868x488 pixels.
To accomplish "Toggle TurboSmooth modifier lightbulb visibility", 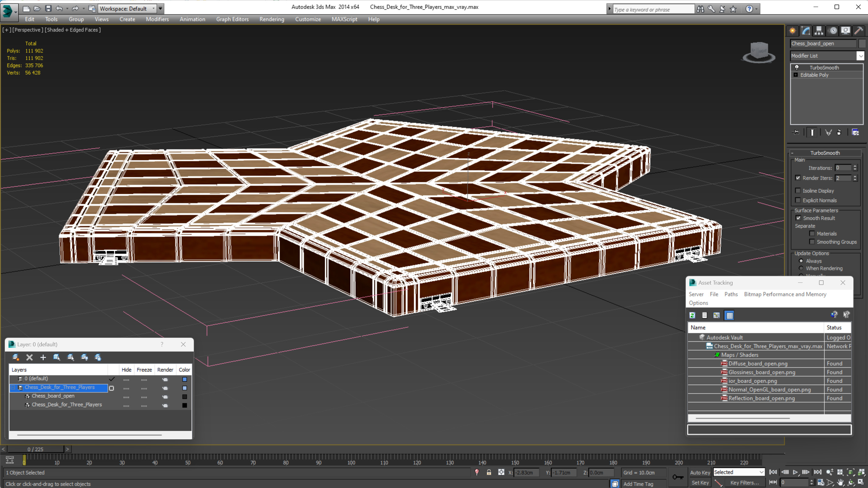I will click(797, 67).
